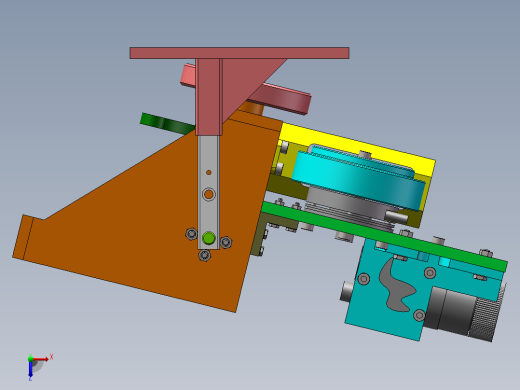Image resolution: width=520 pixels, height=390 pixels.
Task: Click the red X axis of the triad
Action: click(x=41, y=359)
